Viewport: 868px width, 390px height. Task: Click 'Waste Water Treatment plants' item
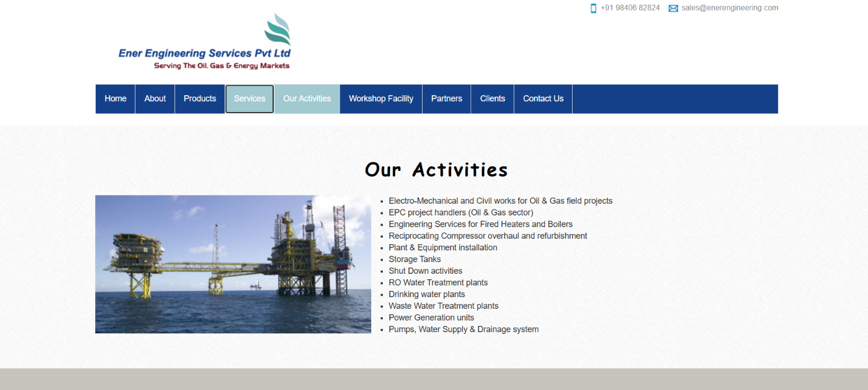444,306
